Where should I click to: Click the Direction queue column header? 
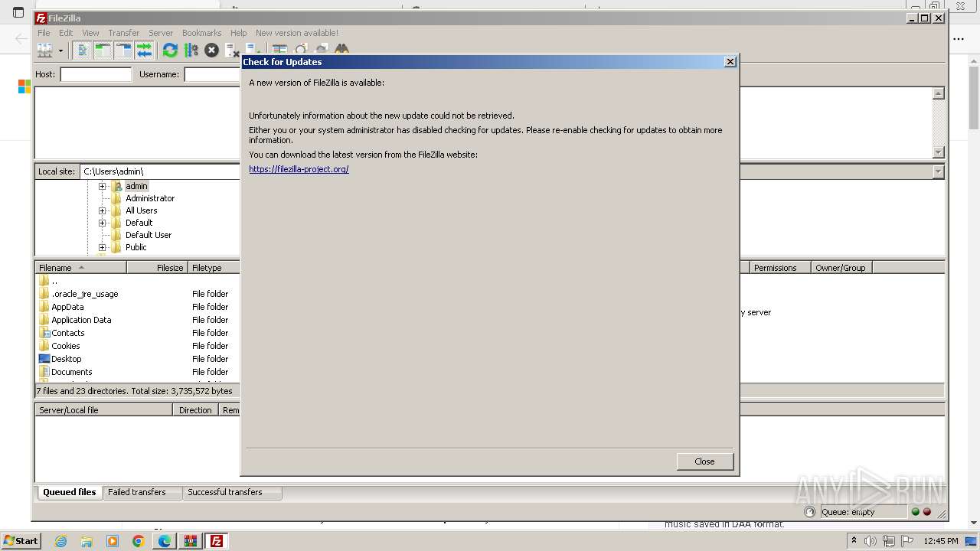tap(196, 410)
